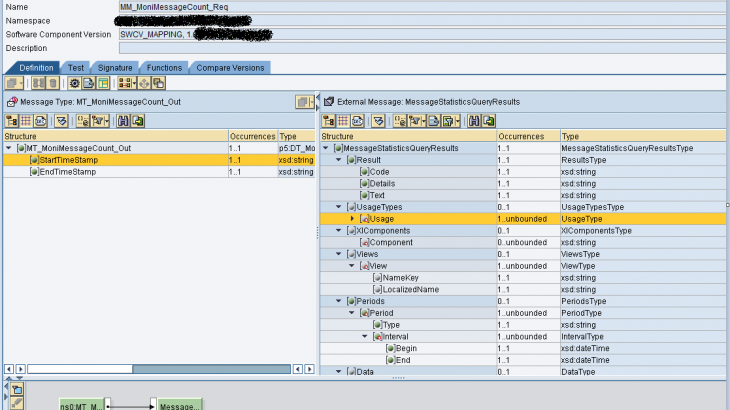This screenshot has height=410, width=730.
Task: Select the LocalizedName target element
Action: coord(413,289)
